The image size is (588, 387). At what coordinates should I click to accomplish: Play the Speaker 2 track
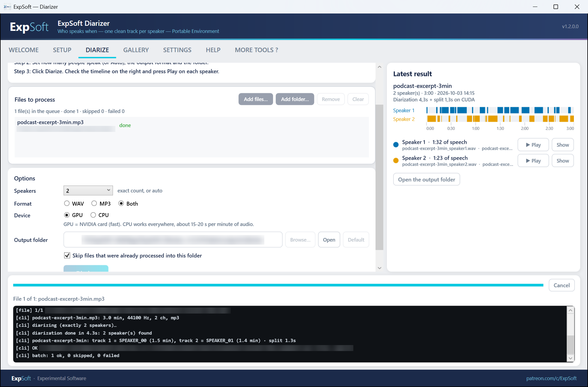point(533,161)
